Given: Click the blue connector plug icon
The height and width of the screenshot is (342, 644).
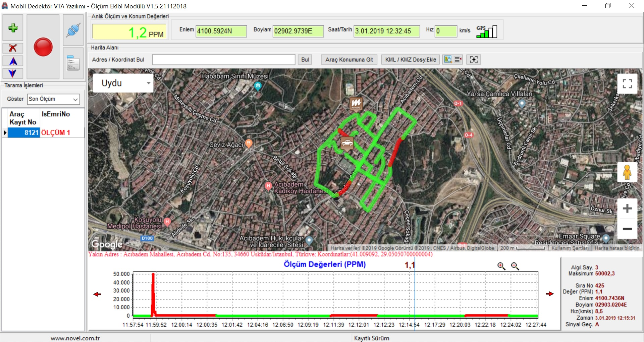Looking at the screenshot, I should (x=73, y=30).
